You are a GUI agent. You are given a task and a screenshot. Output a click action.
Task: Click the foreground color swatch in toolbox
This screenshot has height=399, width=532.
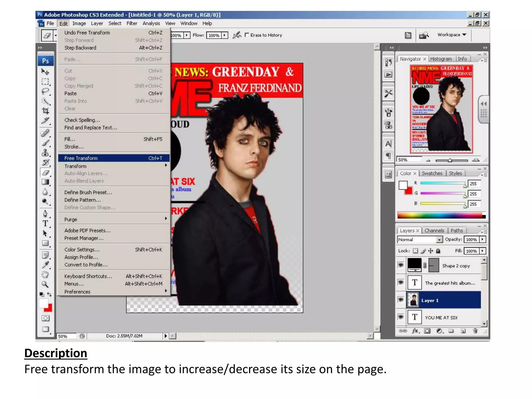click(x=43, y=303)
